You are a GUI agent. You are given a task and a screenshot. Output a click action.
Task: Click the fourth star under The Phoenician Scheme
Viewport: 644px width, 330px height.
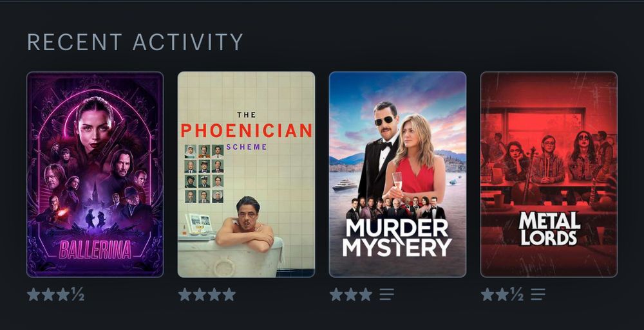click(x=229, y=294)
